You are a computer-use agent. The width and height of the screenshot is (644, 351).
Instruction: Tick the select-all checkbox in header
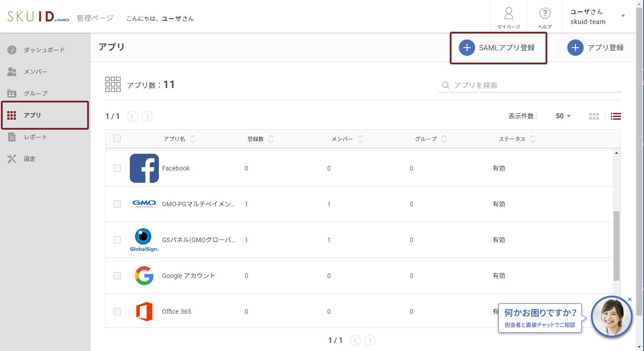(x=117, y=139)
